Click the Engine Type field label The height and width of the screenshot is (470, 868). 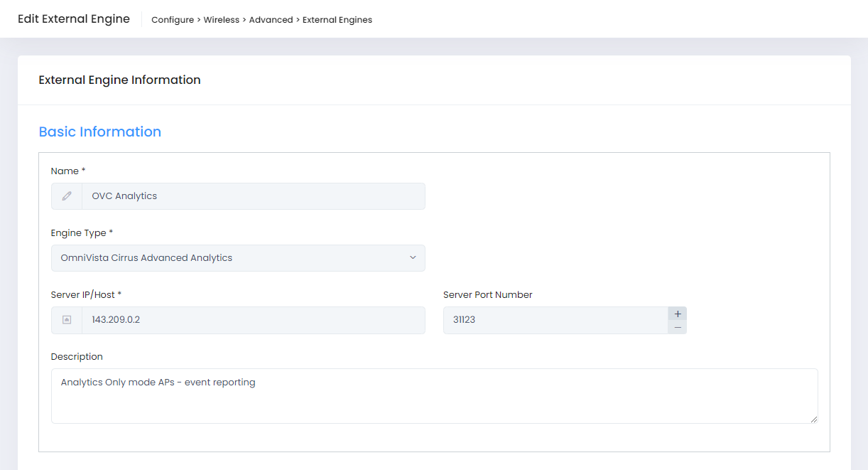pos(78,233)
